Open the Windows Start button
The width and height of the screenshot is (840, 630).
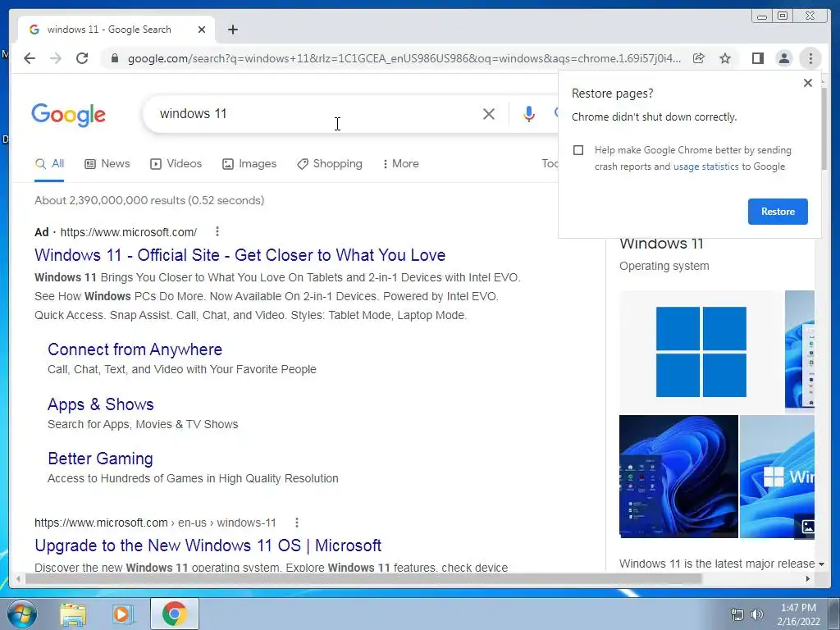[22, 614]
